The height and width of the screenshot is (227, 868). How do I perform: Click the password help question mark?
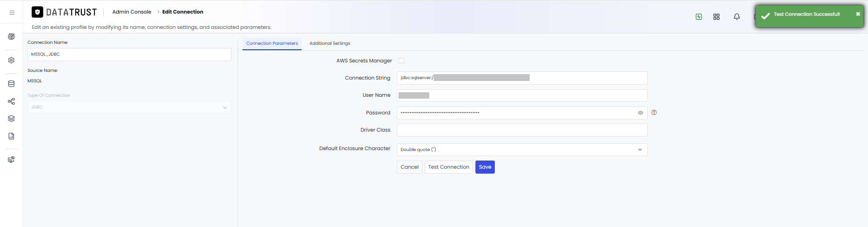(x=654, y=113)
